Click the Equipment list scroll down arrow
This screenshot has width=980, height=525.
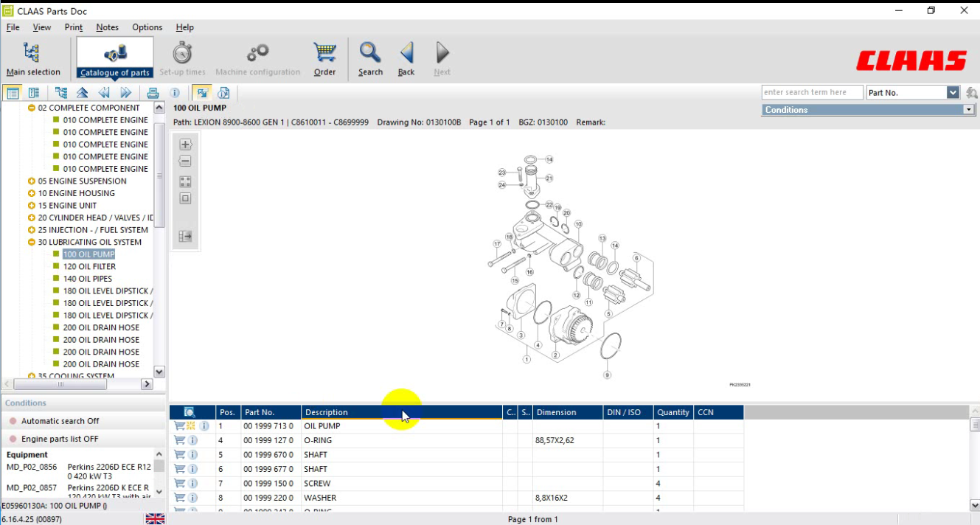pos(159,492)
